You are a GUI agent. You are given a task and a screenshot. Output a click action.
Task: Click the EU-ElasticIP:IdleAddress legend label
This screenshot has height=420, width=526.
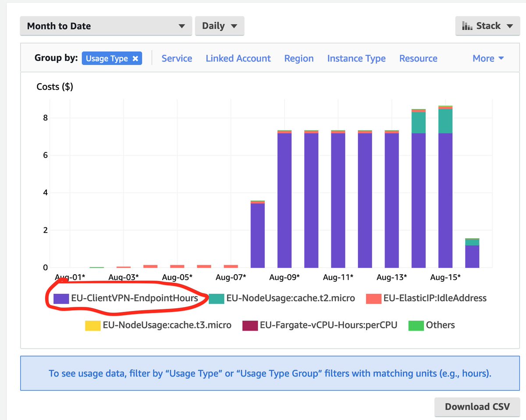pyautogui.click(x=435, y=298)
